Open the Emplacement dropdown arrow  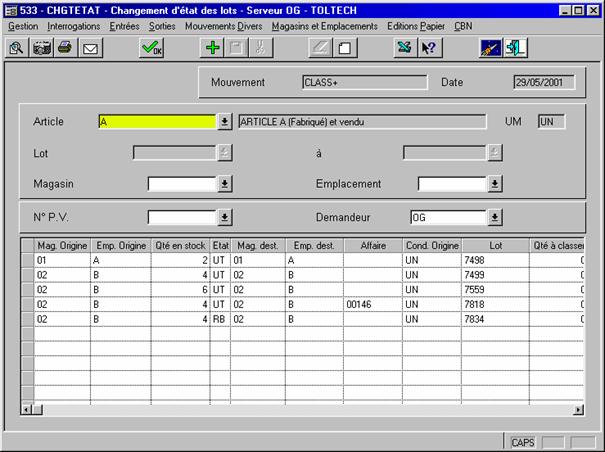pos(495,184)
